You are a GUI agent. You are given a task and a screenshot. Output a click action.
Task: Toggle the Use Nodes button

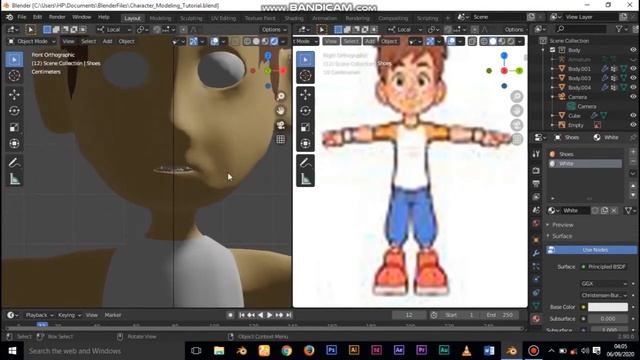tap(591, 250)
